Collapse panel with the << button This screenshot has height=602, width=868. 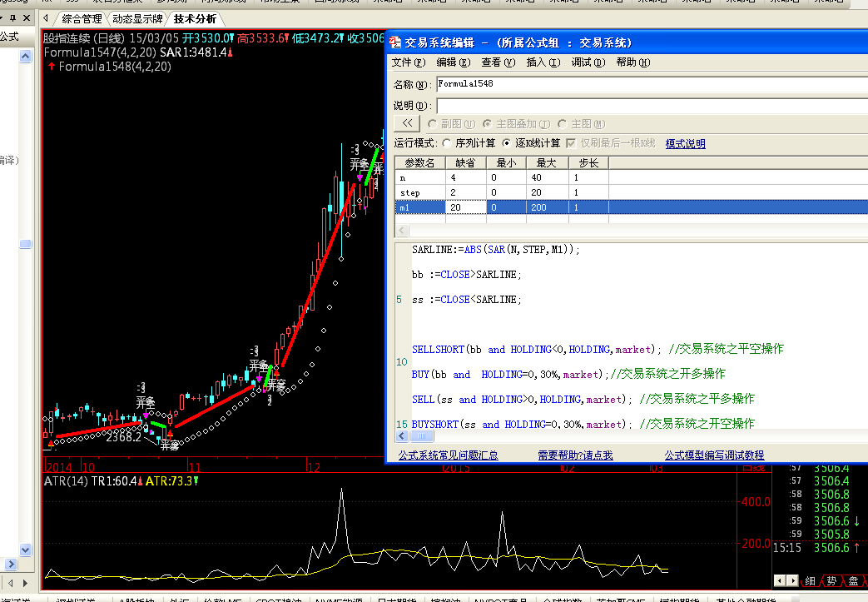407,123
